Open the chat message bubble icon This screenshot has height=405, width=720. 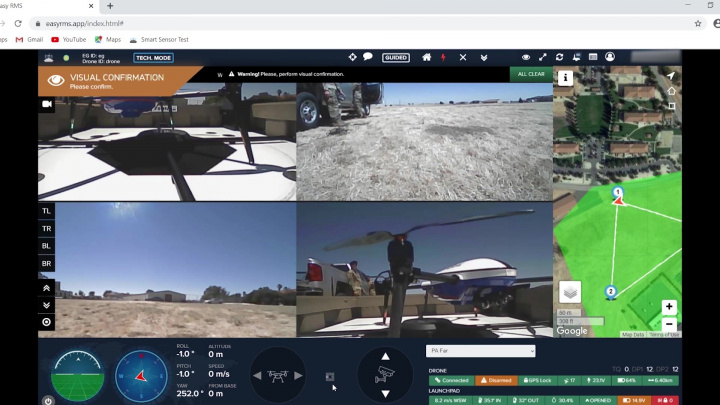tap(368, 57)
